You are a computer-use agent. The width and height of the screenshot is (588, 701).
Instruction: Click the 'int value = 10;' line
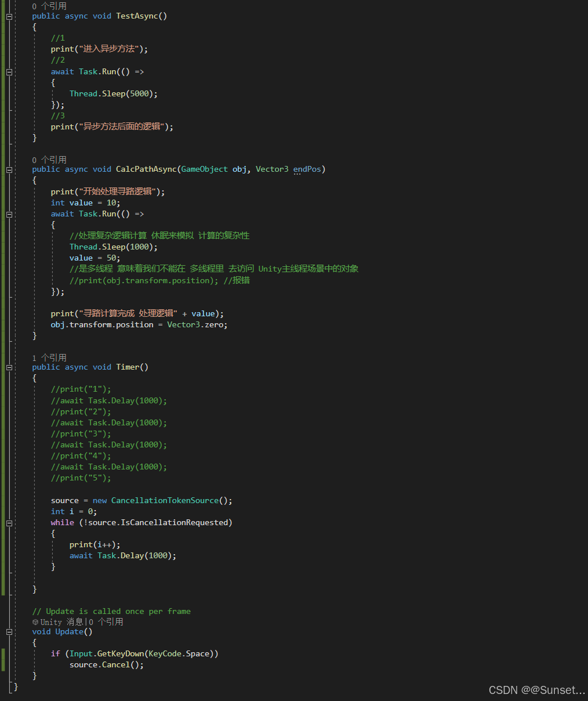pos(85,203)
